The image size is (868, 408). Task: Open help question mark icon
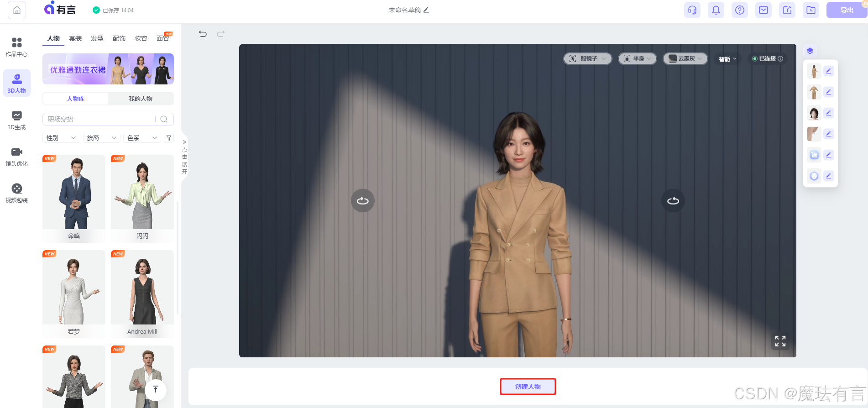click(x=740, y=10)
